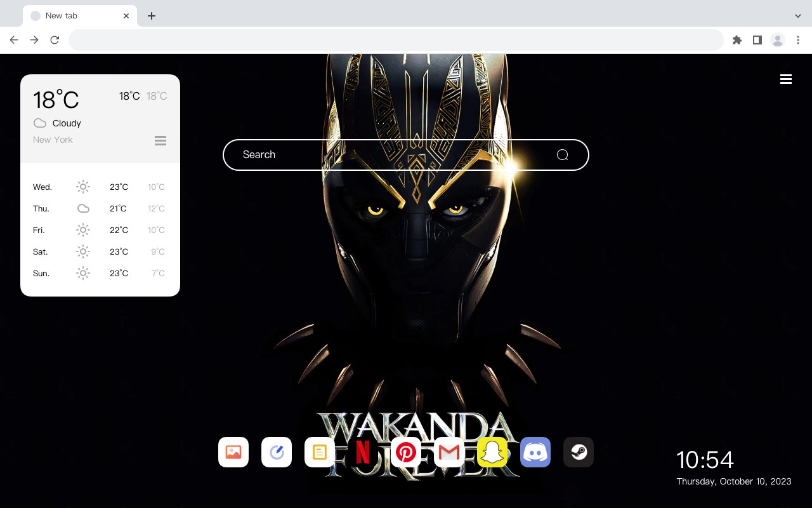Open a new browser tab with plus
812x508 pixels.
click(151, 16)
